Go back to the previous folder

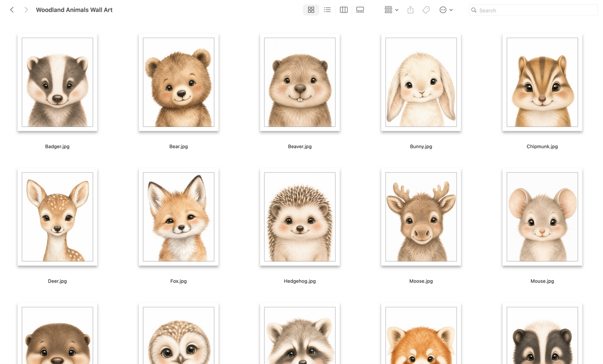tap(12, 10)
